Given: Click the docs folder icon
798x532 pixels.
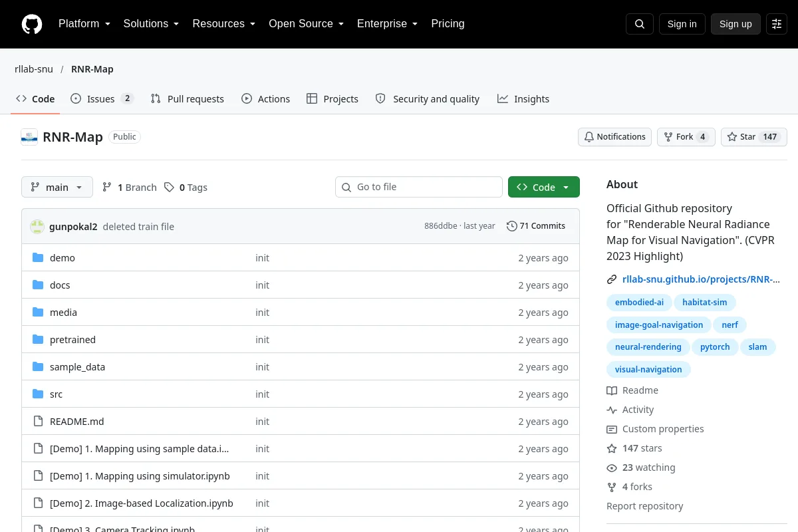Looking at the screenshot, I should [x=38, y=285].
